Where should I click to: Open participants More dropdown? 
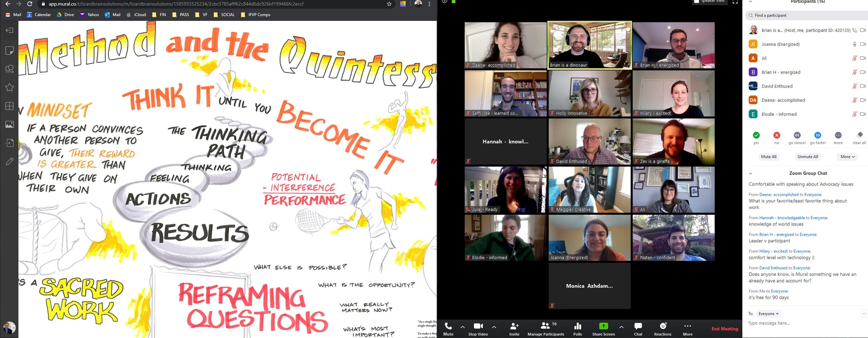(x=848, y=157)
